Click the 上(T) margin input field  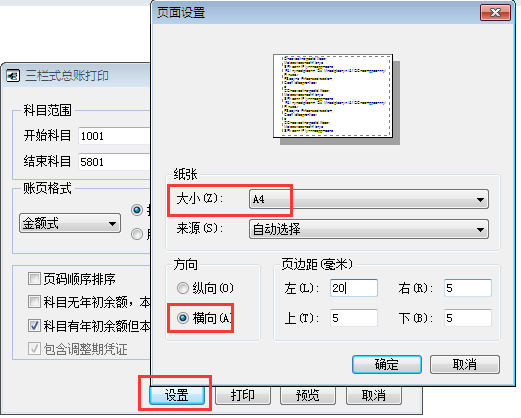[x=354, y=318]
